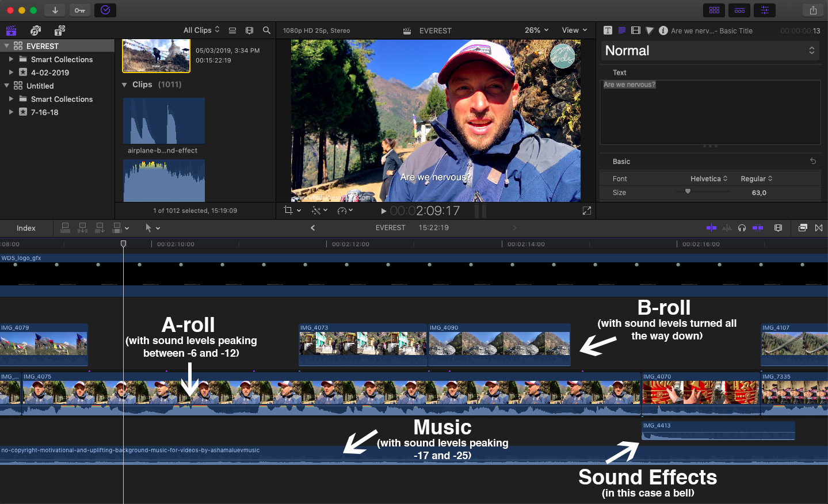This screenshot has width=828, height=504.
Task: Click the timeline ruler at 00:02:12:00
Action: 350,244
